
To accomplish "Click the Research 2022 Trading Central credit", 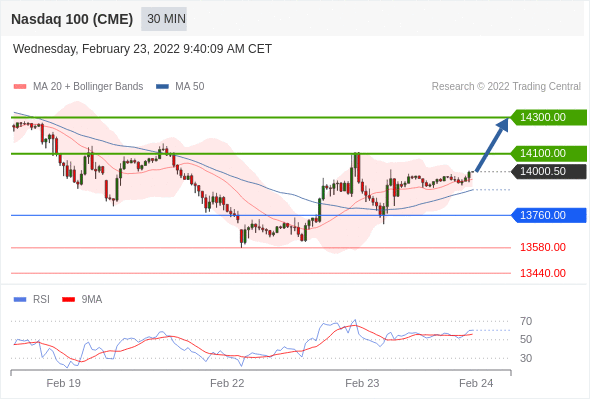I will pyautogui.click(x=506, y=87).
